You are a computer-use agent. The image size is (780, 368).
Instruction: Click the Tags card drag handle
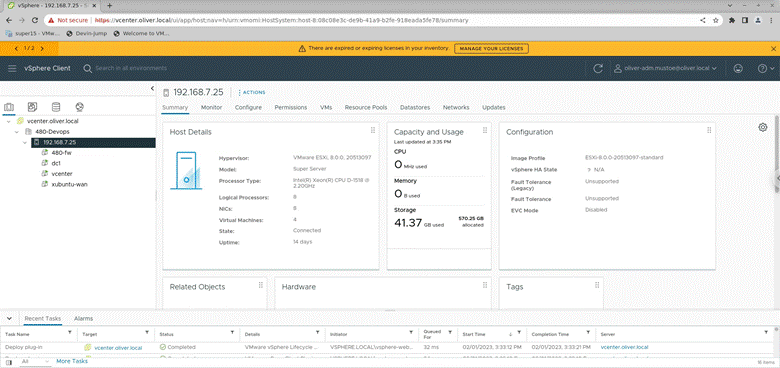pos(596,285)
